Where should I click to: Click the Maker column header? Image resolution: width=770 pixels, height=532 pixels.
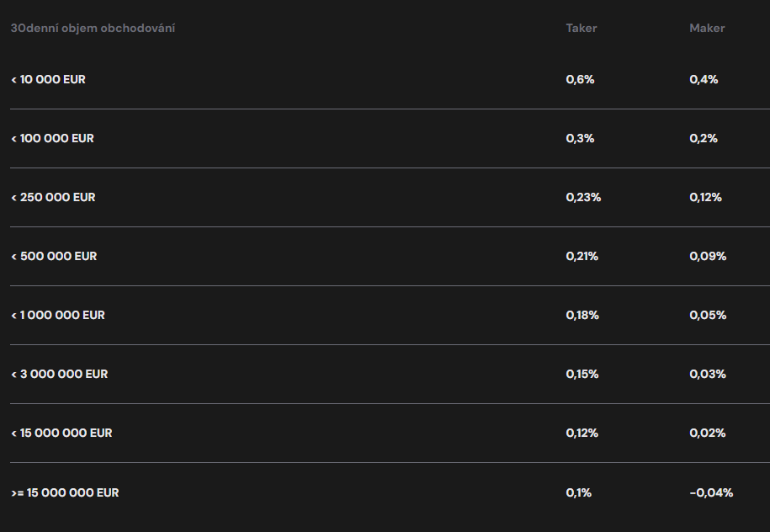pyautogui.click(x=707, y=28)
